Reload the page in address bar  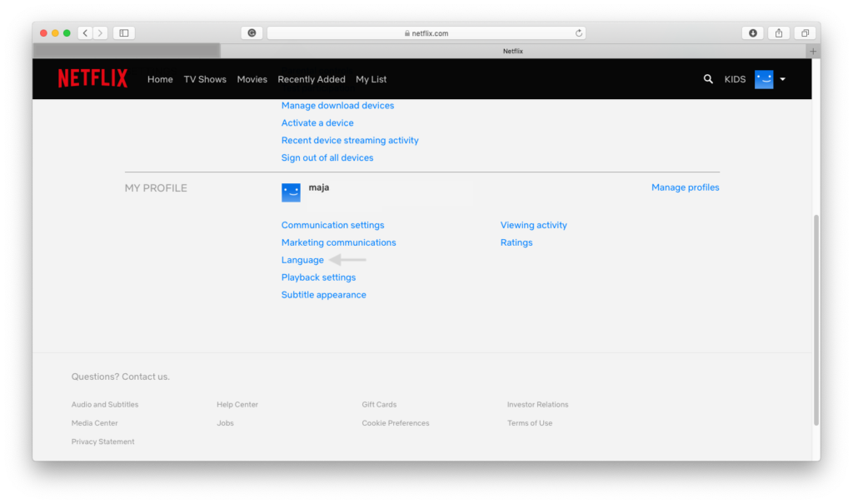point(579,33)
